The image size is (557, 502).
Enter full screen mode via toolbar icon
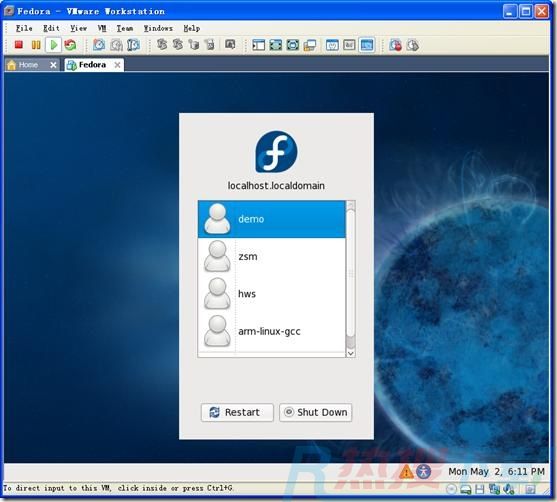(276, 45)
